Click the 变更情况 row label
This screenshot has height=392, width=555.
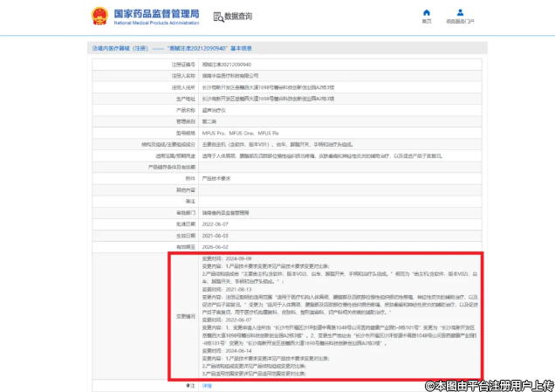click(184, 319)
